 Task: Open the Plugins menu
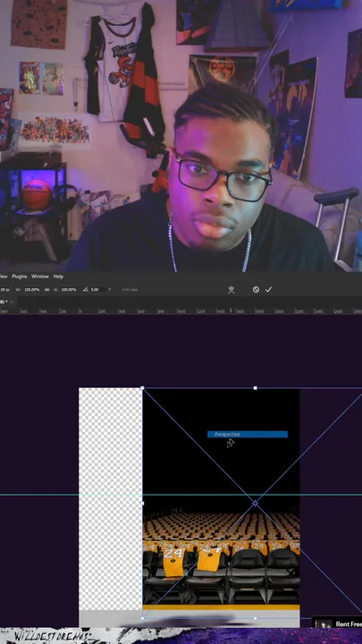(20, 276)
